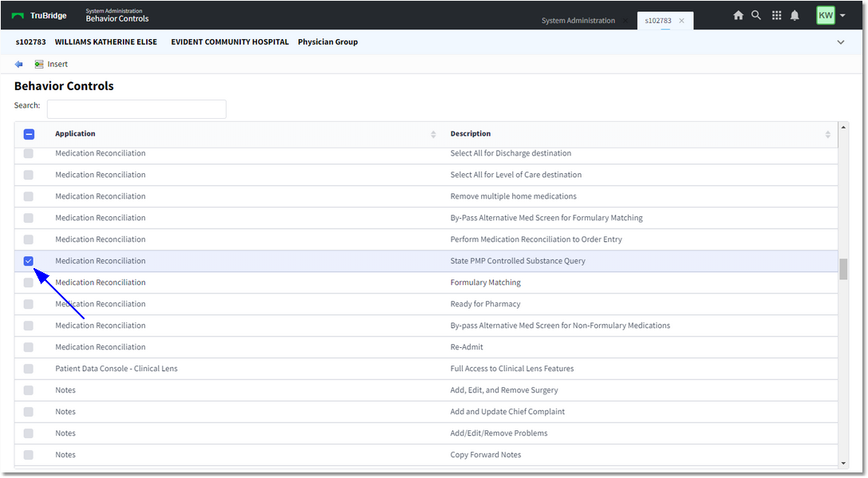Select 'Perform Medication Reconciliation to Order Entry'
This screenshot has height=478, width=868.
[x=536, y=240]
